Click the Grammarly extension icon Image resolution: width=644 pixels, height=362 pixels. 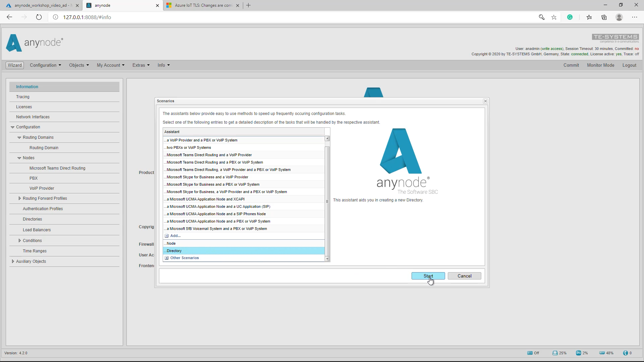click(570, 17)
